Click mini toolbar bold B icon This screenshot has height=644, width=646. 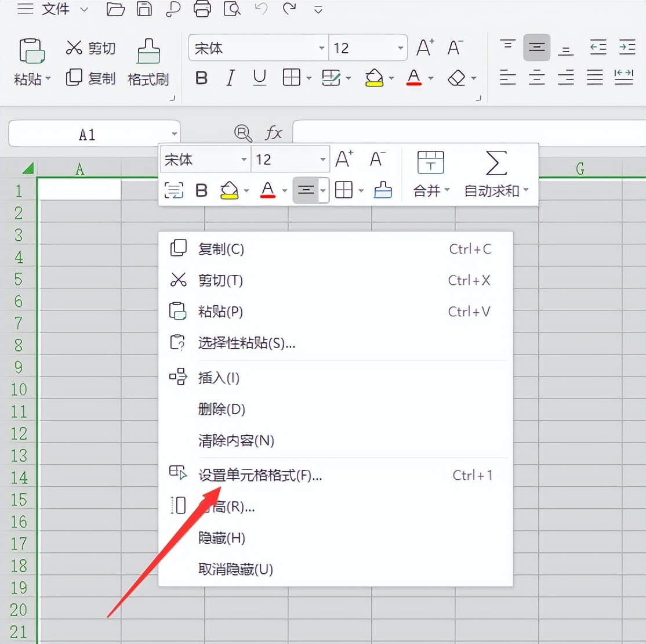tap(201, 190)
